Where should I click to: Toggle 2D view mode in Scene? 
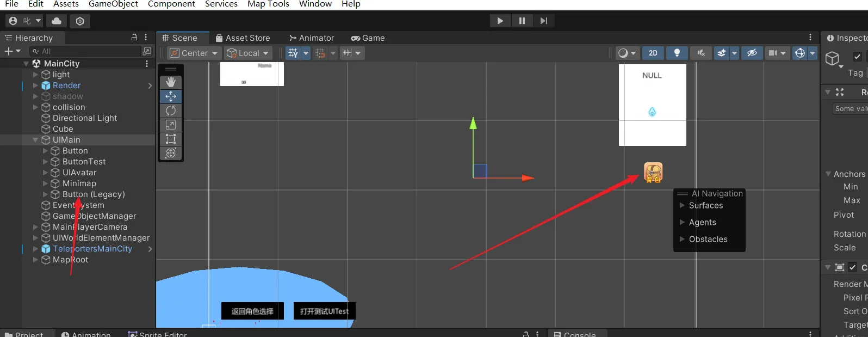(653, 53)
